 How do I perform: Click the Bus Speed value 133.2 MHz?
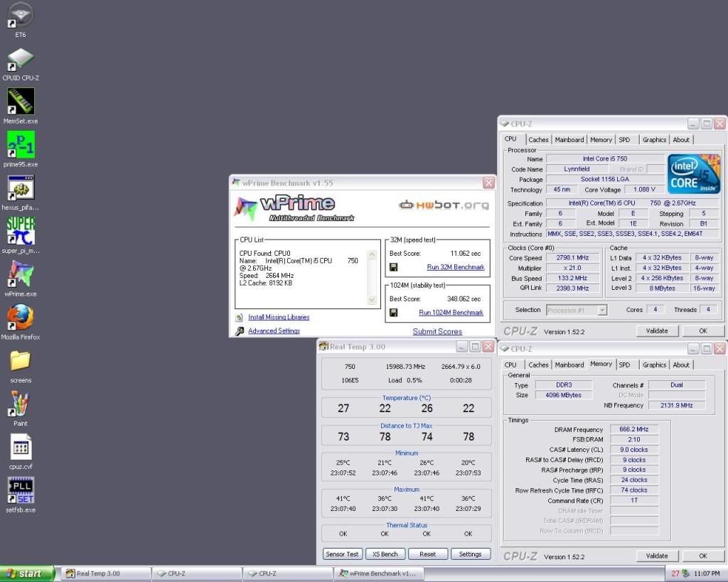[x=573, y=278]
